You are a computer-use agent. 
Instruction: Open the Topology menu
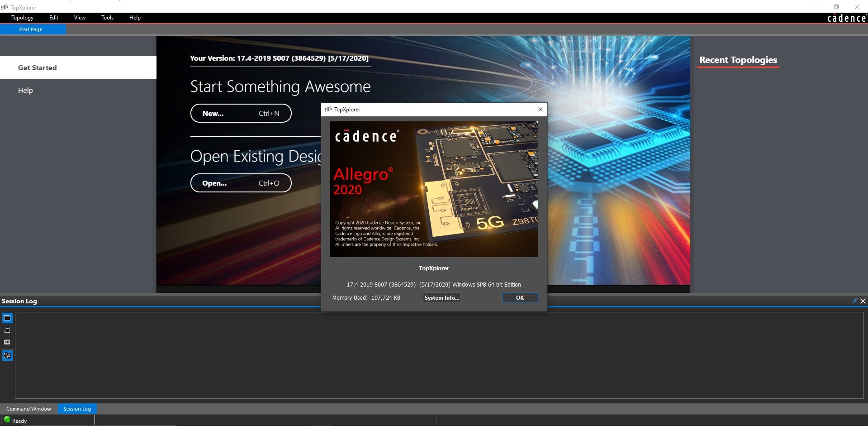tap(23, 18)
